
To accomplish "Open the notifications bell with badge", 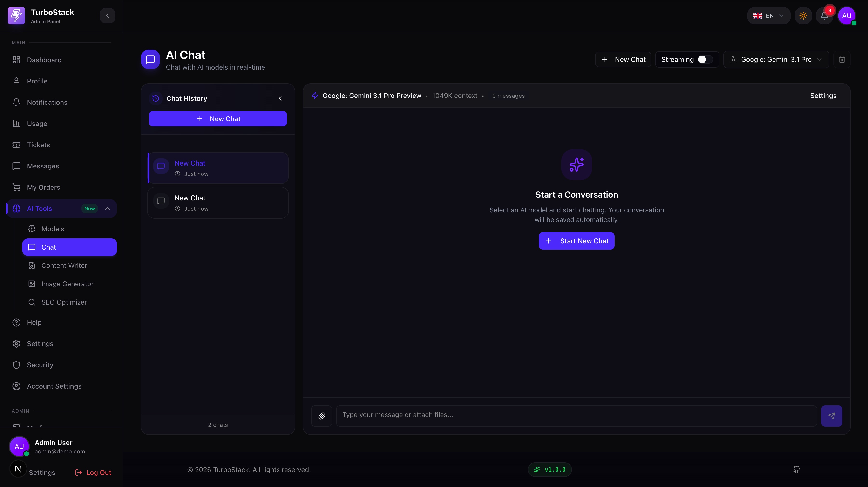I will tap(824, 15).
